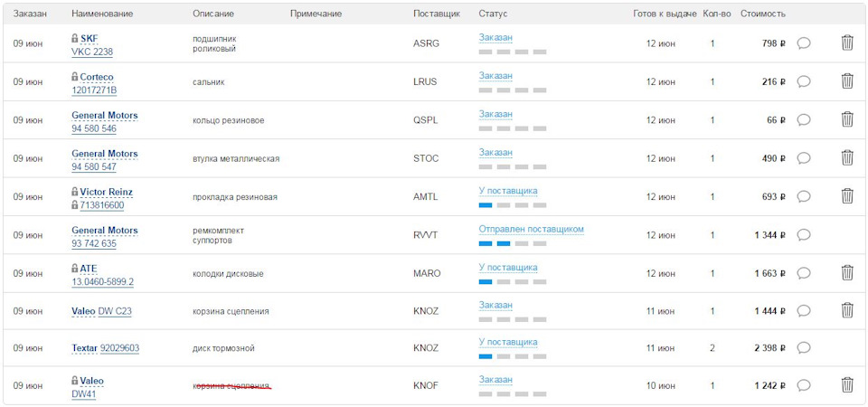
Task: Open Textar part number 92029603
Action: [x=119, y=348]
